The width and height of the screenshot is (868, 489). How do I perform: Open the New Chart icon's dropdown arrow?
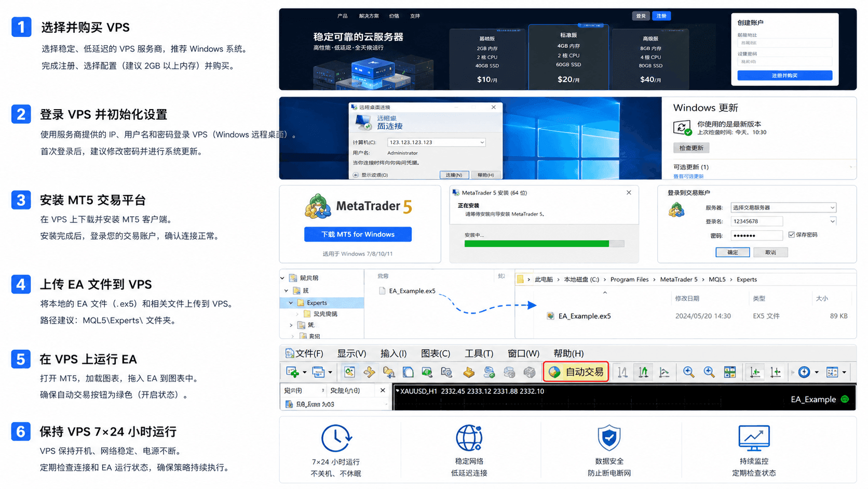(x=304, y=373)
